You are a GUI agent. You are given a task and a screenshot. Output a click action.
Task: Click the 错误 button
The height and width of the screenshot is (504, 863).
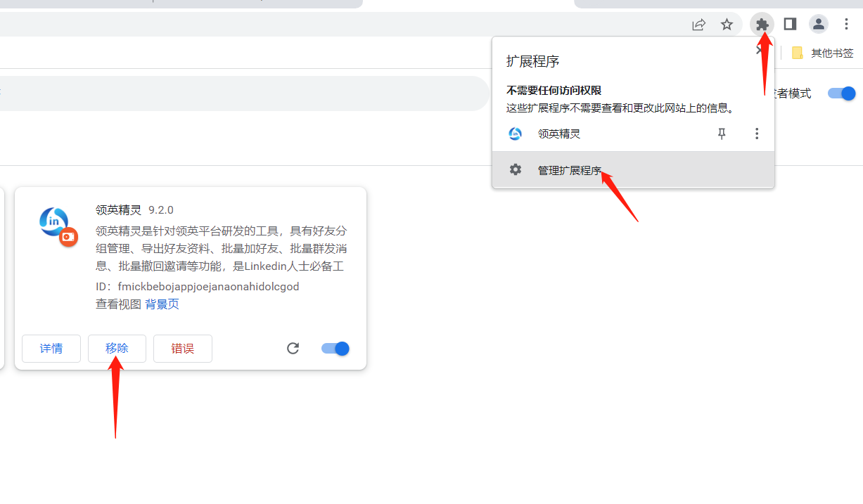[183, 349]
